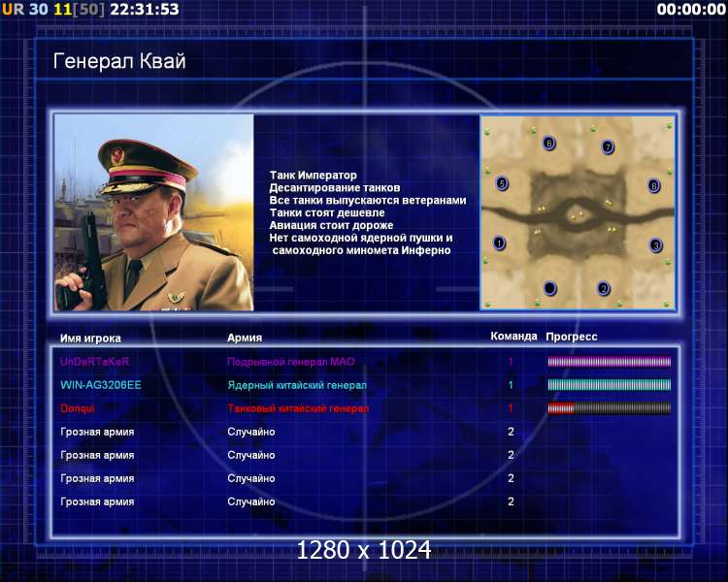Screen dimensions: 728x582
Task: Click the 'Авиация стоит дороже' line
Action: 332,226
